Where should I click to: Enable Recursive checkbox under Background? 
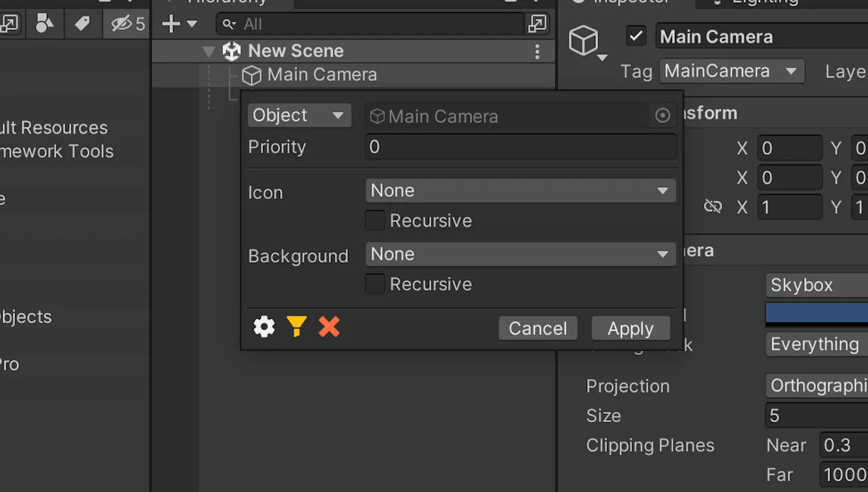tap(375, 284)
